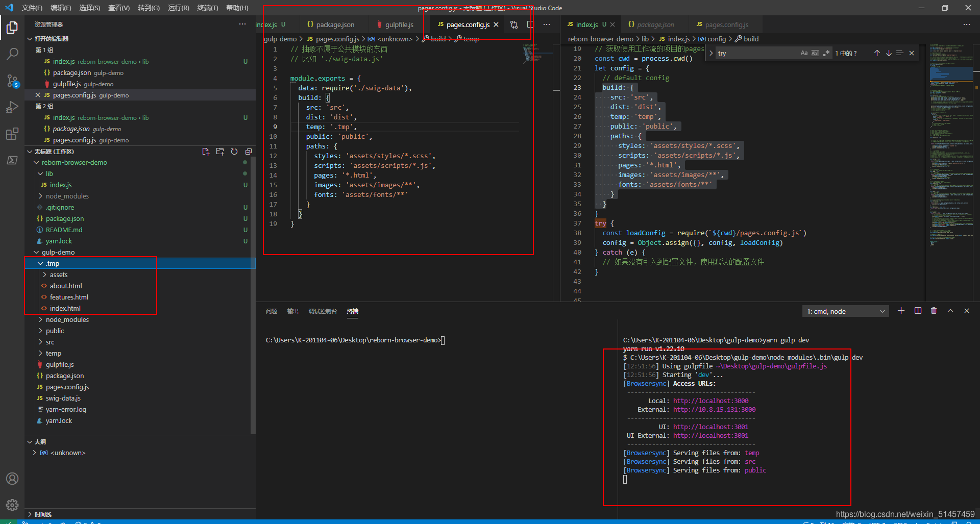Screen dimensions: 980x524
Task: Open the Source Control view
Action: click(12, 81)
